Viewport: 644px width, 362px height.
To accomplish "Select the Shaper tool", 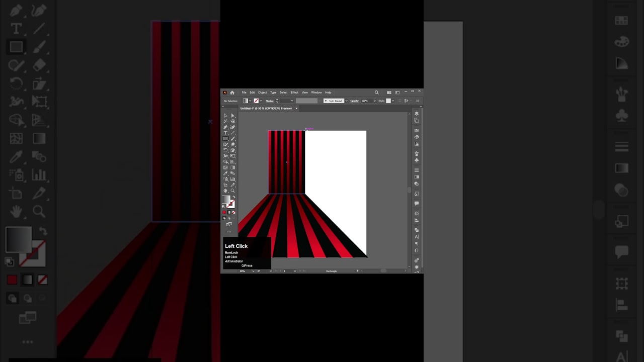I will (x=225, y=144).
